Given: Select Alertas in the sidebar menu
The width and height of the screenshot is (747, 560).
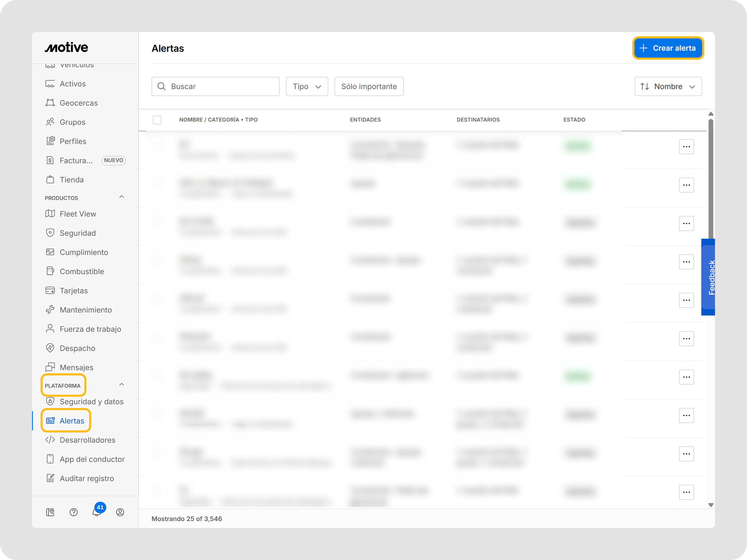Looking at the screenshot, I should tap(71, 421).
